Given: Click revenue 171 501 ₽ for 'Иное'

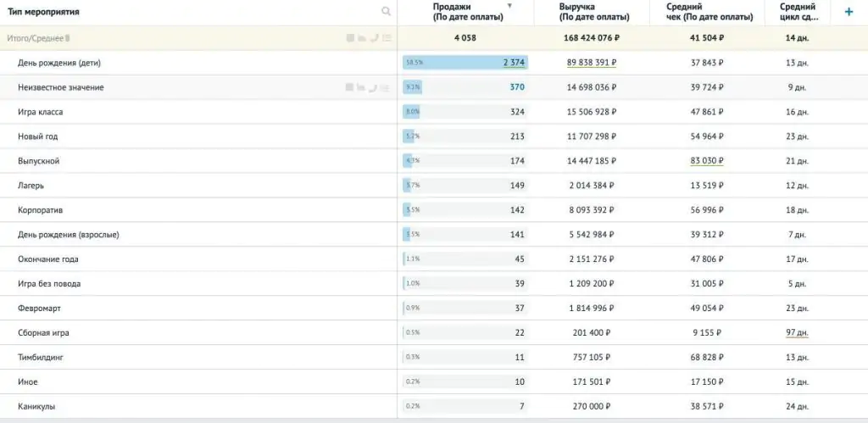Looking at the screenshot, I should (x=591, y=382).
